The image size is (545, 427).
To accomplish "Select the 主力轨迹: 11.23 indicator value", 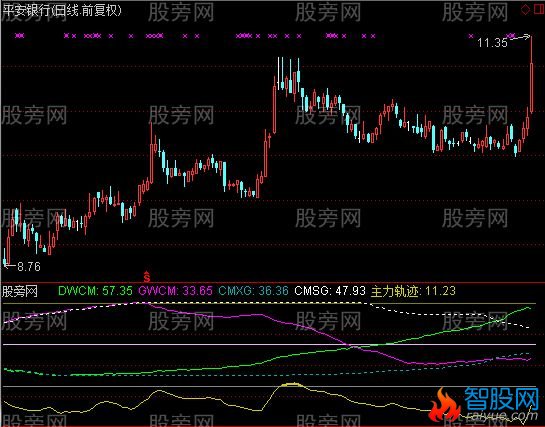I will click(413, 291).
